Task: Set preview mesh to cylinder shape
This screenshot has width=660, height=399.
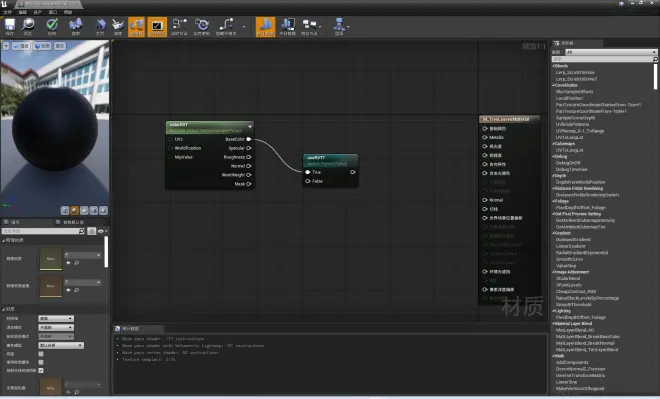Action: [x=65, y=210]
